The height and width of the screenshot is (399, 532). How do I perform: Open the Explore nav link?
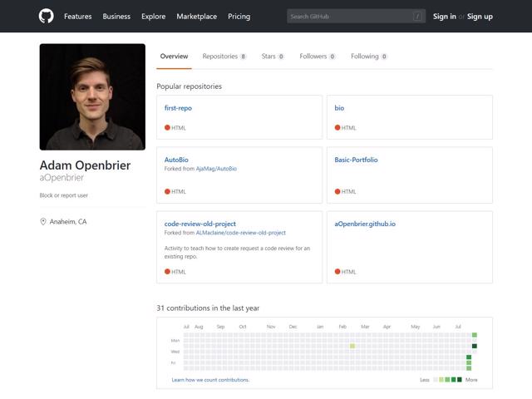[153, 17]
